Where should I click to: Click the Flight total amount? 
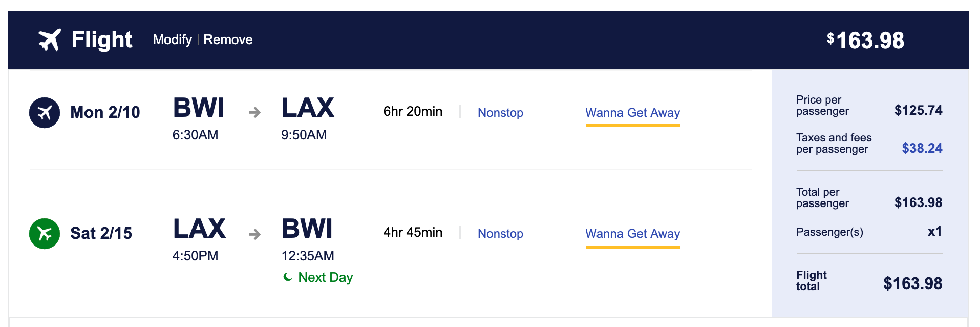[x=912, y=283]
